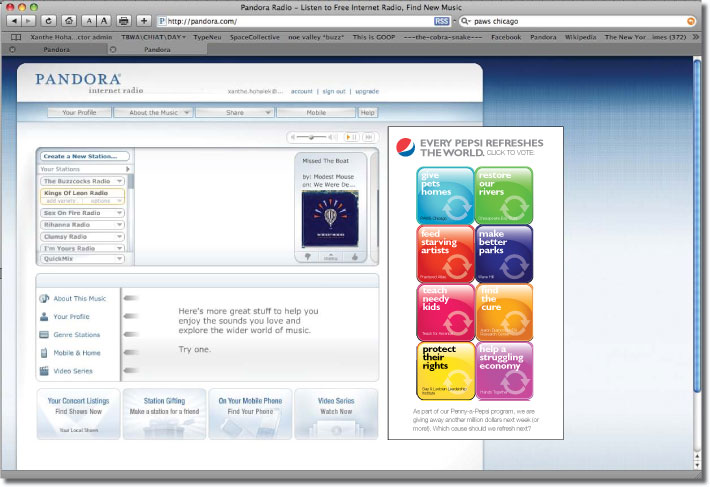Switch to the second Pandora tab
The width and height of the screenshot is (710, 487).
pyautogui.click(x=157, y=50)
